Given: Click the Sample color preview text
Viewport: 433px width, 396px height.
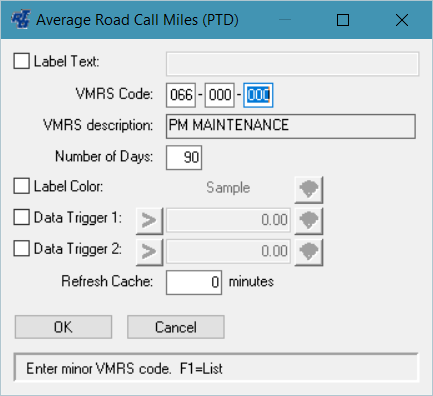Looking at the screenshot, I should point(228,187).
